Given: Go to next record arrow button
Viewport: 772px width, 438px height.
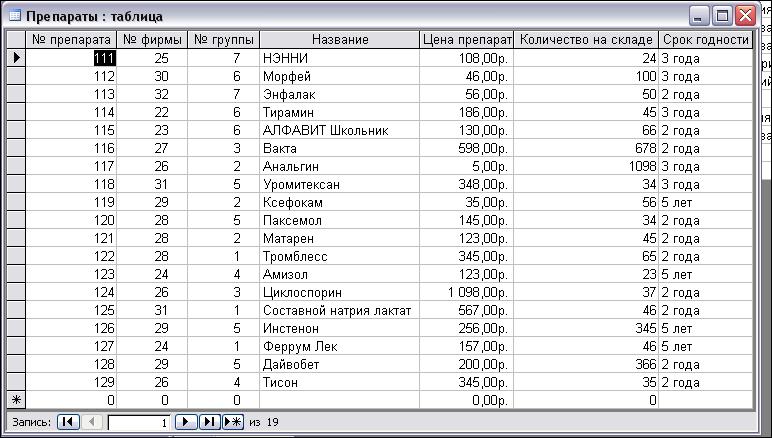Looking at the screenshot, I should (x=186, y=422).
